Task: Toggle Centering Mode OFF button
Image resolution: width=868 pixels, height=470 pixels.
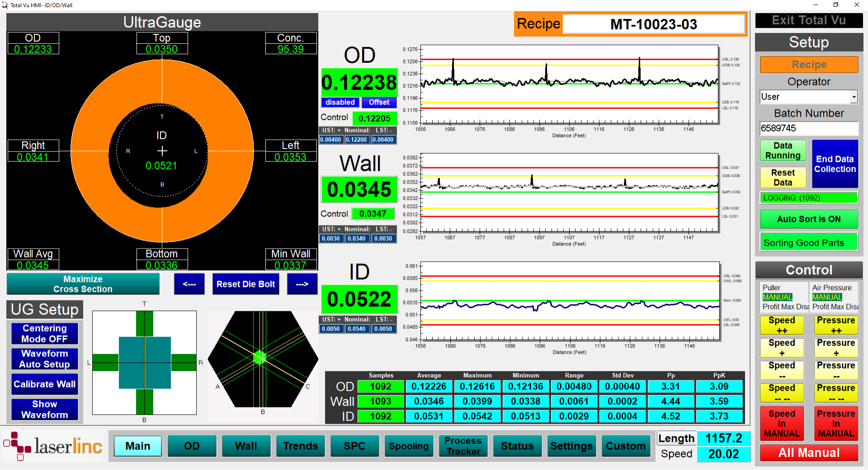Action: tap(45, 334)
